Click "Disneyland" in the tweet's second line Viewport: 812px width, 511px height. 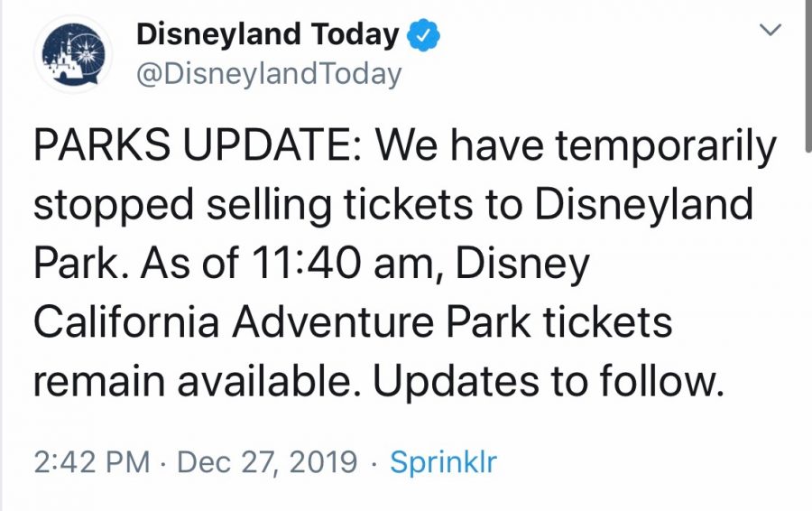tap(643, 207)
